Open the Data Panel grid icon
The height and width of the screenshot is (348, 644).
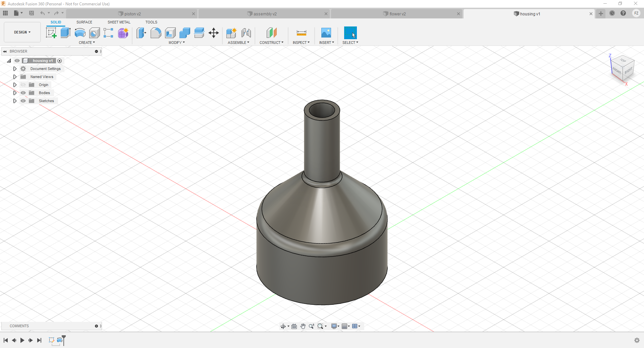(5, 13)
